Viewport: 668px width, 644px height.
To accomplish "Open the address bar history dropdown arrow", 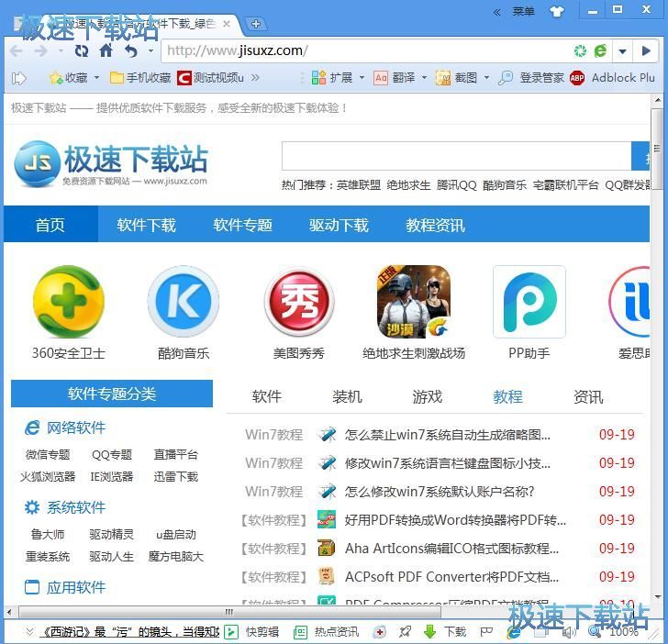I will 622,51.
